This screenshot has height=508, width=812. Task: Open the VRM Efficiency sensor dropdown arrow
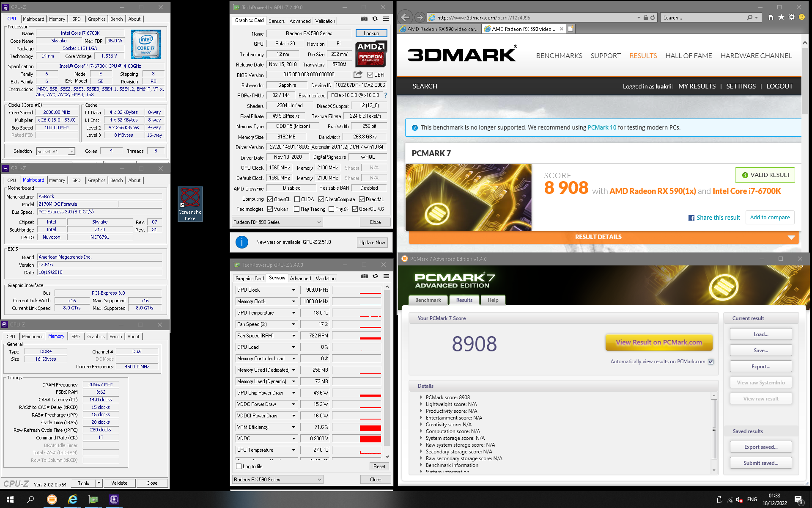294,427
